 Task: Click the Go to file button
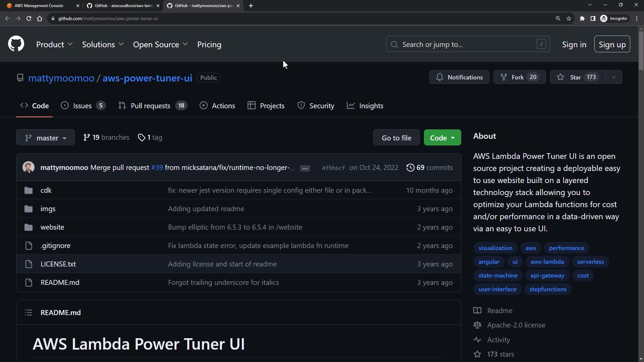(396, 138)
